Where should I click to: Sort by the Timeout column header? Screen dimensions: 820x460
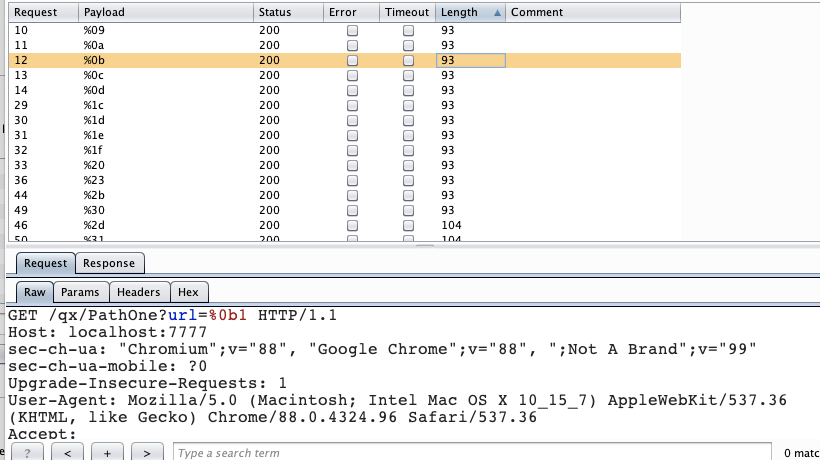407,12
